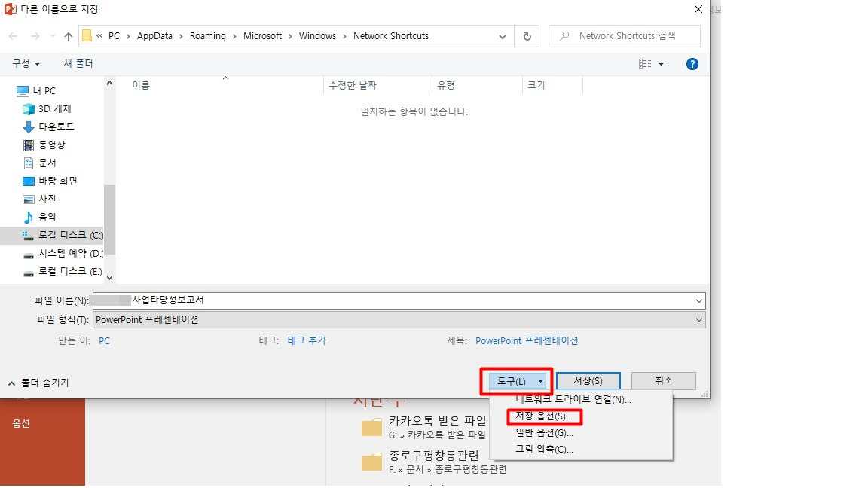
Task: Close the 다른 이름으로 저장 dialog
Action: click(698, 9)
